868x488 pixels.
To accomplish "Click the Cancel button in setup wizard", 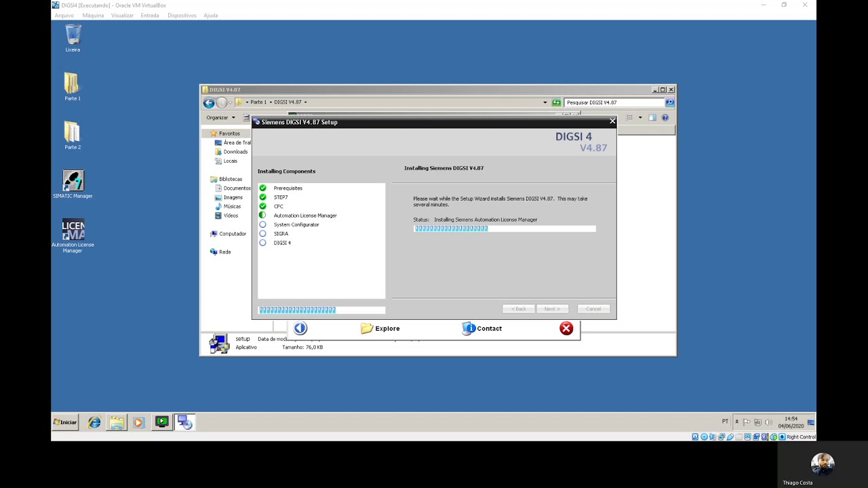I will click(593, 309).
